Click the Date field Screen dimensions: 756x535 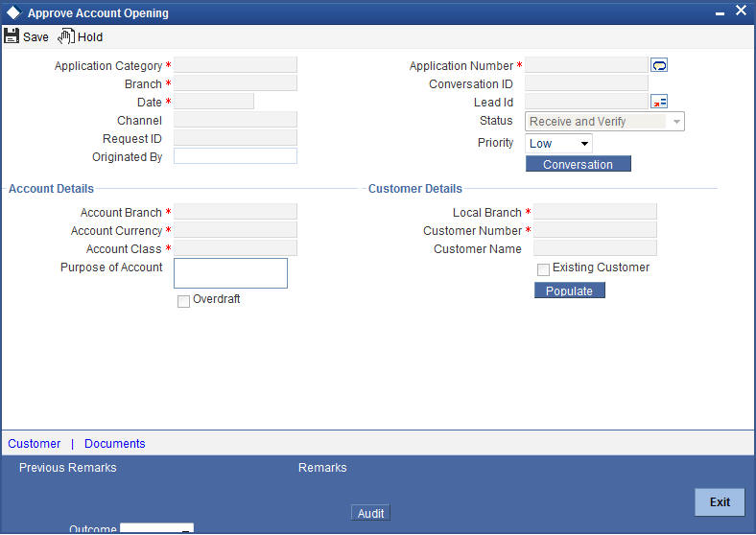pyautogui.click(x=214, y=102)
